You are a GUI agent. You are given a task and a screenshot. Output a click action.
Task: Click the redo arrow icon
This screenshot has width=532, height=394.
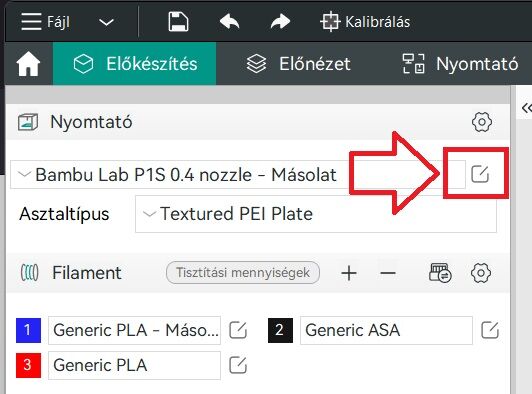280,22
